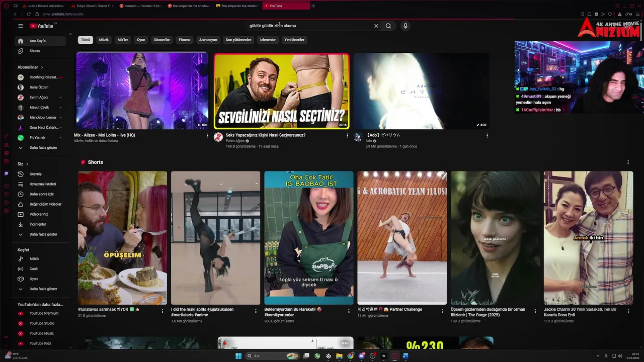Open Gorge 2025 short thumbnail

(x=495, y=238)
